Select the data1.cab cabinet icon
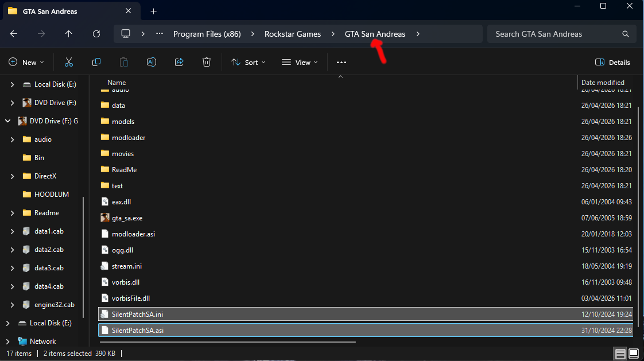This screenshot has height=361, width=644. click(27, 231)
